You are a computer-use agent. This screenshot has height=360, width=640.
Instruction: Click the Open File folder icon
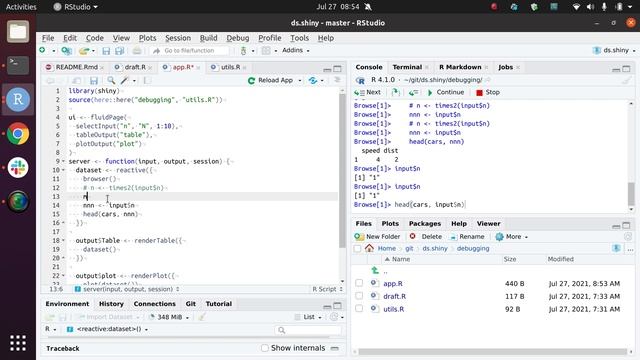[84, 51]
